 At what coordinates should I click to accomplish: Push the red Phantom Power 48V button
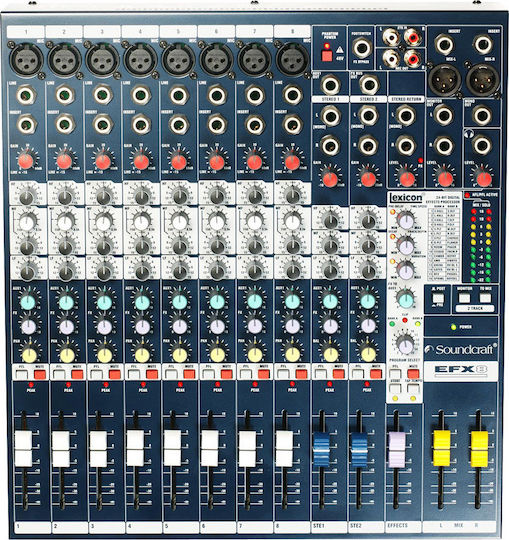tap(326, 55)
